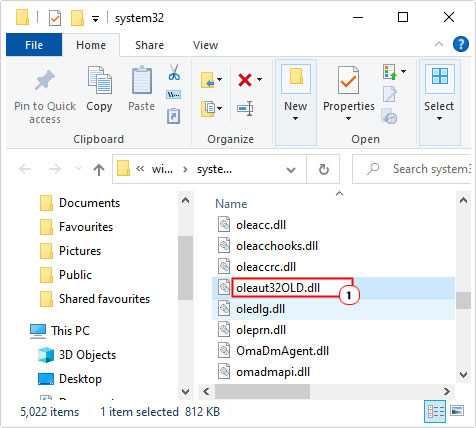This screenshot has width=476, height=428.
Task: Refresh the system32 folder view
Action: [323, 169]
